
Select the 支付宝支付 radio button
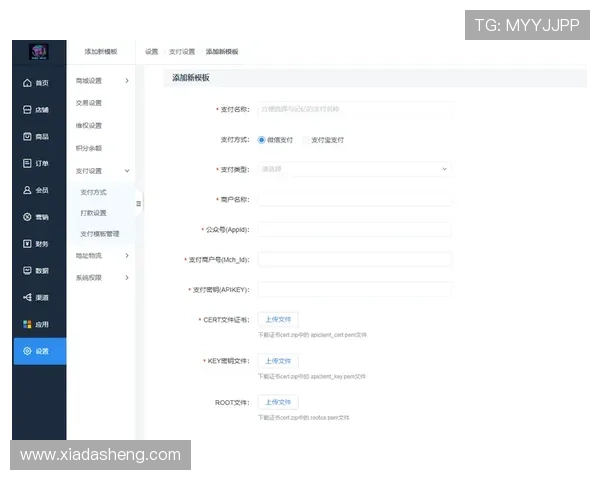306,140
